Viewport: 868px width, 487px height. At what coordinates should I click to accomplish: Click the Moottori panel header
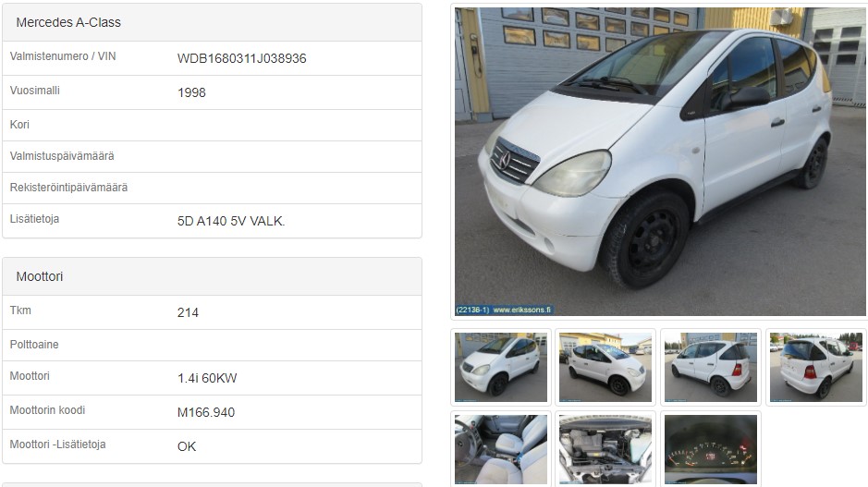[212, 276]
